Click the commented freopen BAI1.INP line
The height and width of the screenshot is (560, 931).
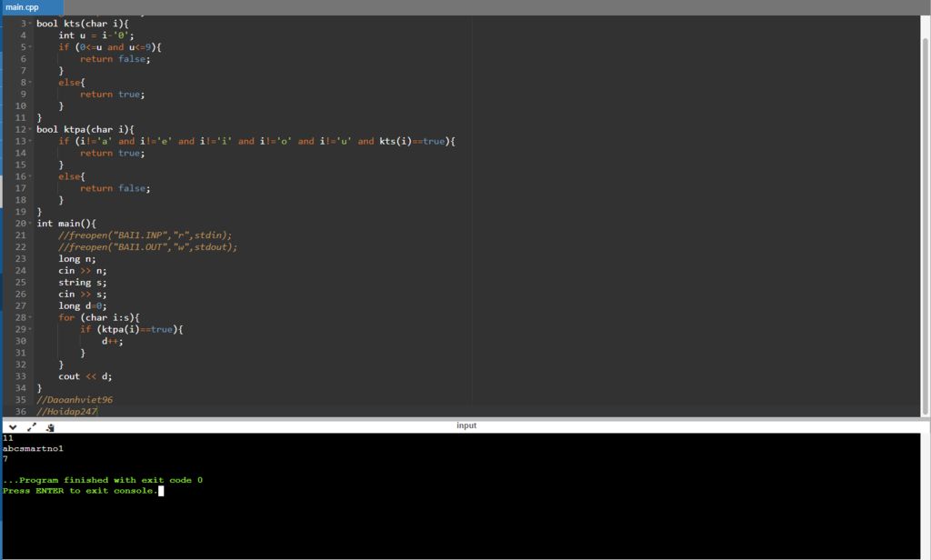[145, 235]
